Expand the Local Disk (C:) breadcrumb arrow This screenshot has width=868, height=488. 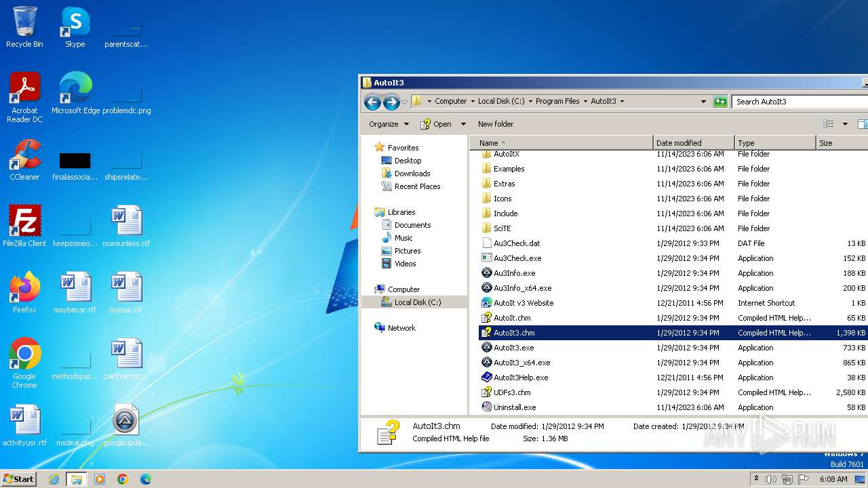(x=530, y=102)
